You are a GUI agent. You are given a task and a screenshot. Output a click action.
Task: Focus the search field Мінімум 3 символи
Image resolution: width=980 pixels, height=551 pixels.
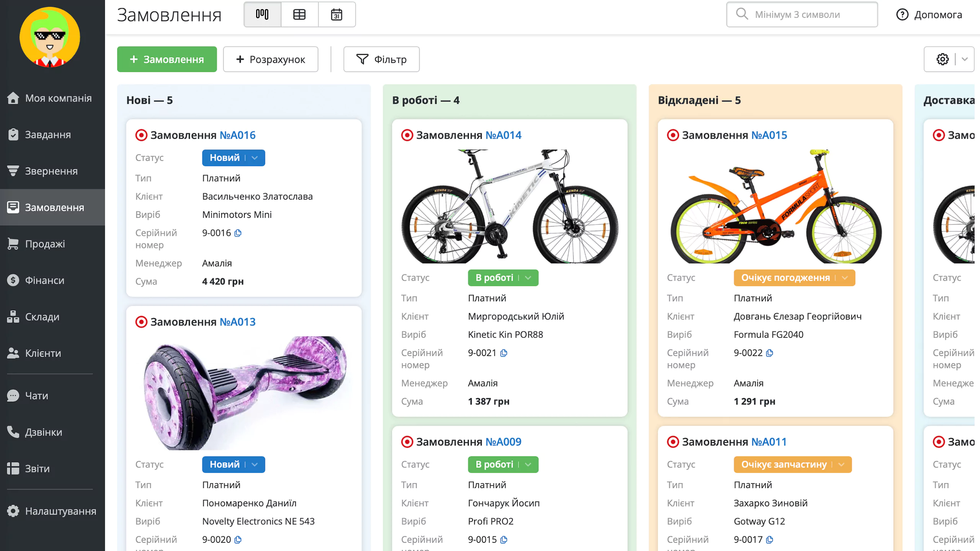pyautogui.click(x=802, y=15)
